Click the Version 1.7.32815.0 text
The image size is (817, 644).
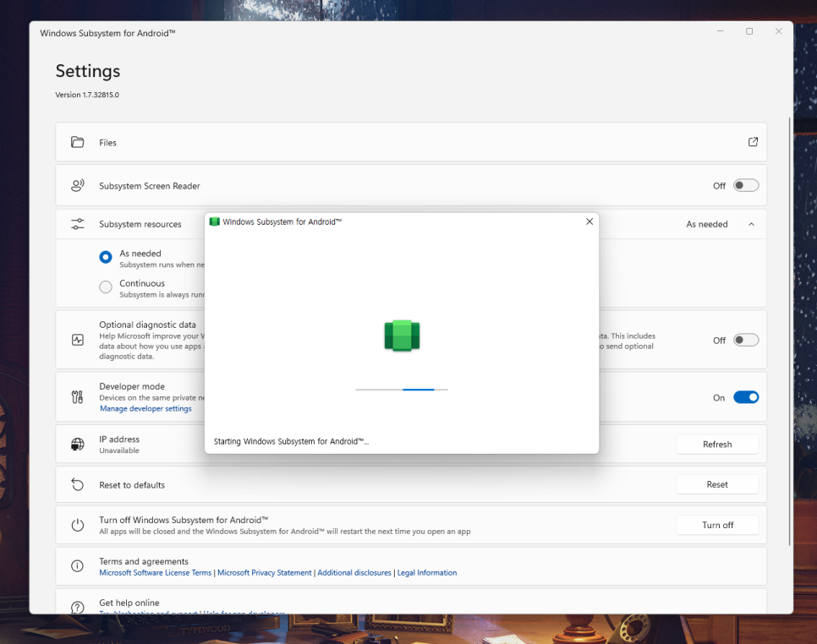coord(87,95)
